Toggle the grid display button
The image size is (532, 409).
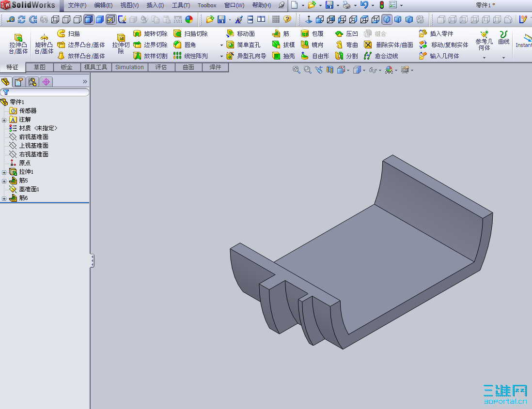[x=276, y=20]
